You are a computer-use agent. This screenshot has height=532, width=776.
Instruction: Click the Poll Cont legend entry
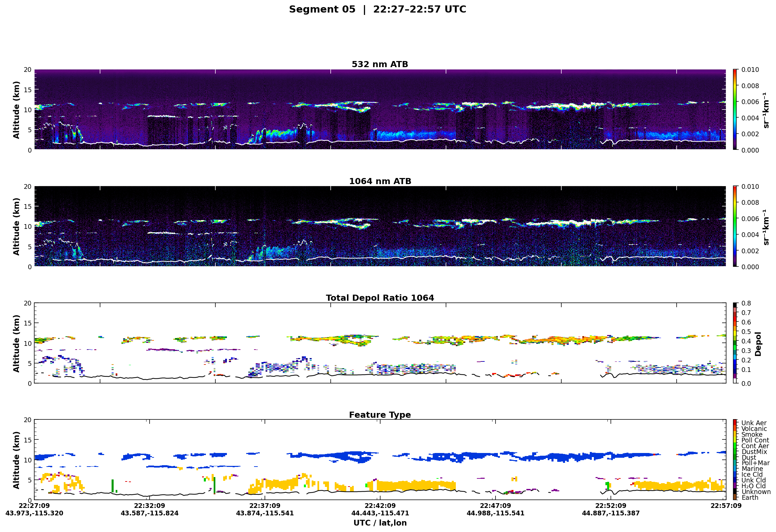click(x=755, y=440)
